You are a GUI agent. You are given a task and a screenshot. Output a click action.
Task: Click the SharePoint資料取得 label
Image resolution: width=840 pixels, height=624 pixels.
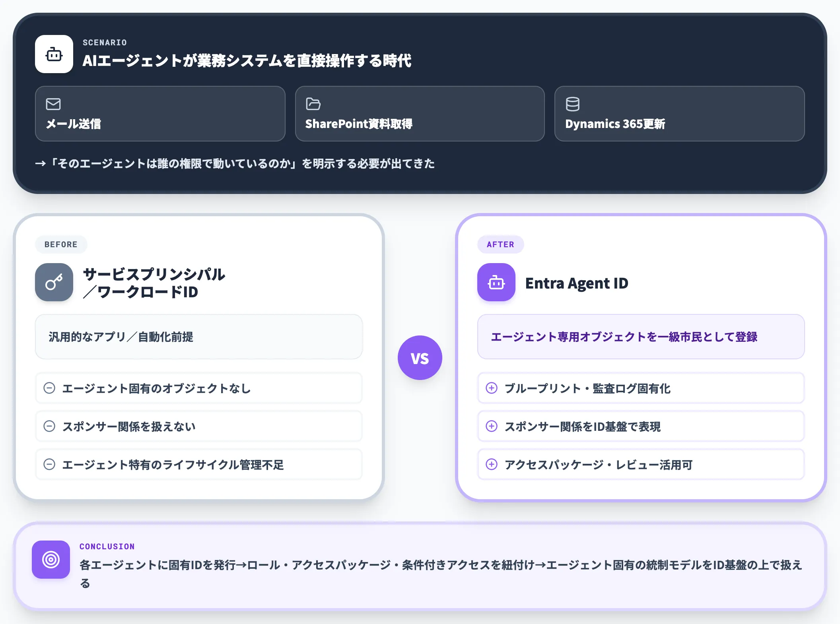(359, 124)
